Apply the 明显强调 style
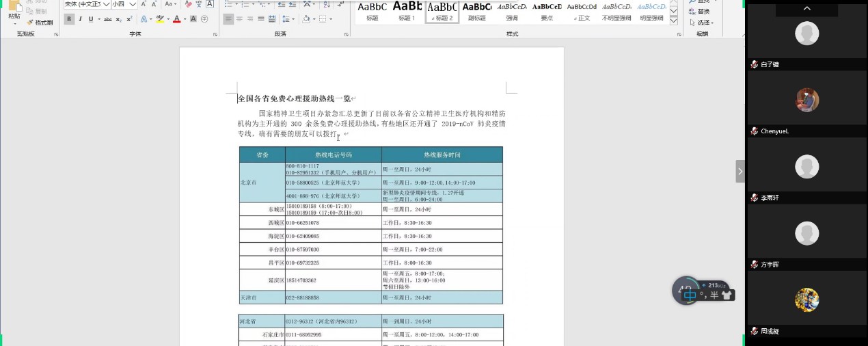Image resolution: width=868 pixels, height=346 pixels. tap(652, 12)
